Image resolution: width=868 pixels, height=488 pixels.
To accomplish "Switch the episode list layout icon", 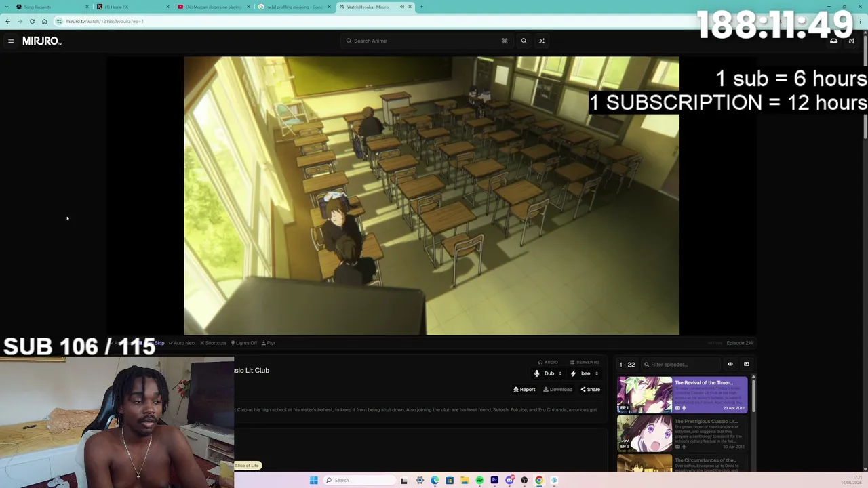I will (x=747, y=365).
